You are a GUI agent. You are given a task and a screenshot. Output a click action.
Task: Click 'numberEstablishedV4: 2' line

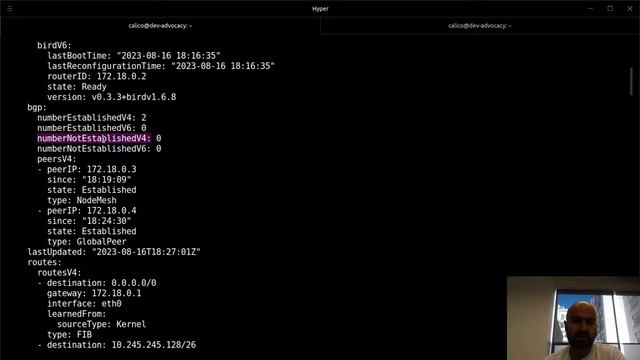coord(92,118)
